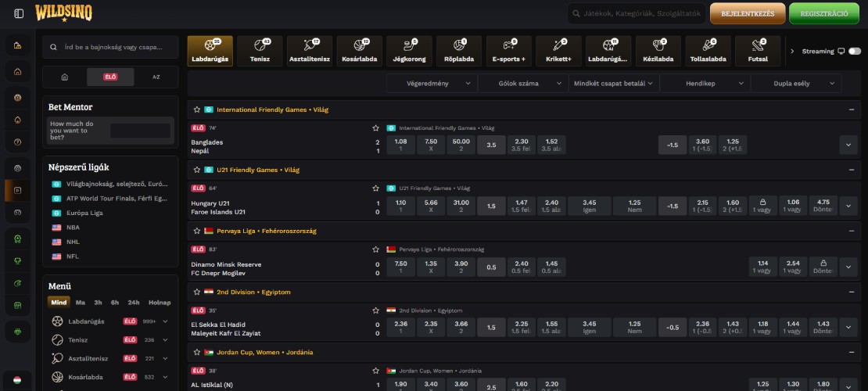Open the NHL popular league link

73,242
